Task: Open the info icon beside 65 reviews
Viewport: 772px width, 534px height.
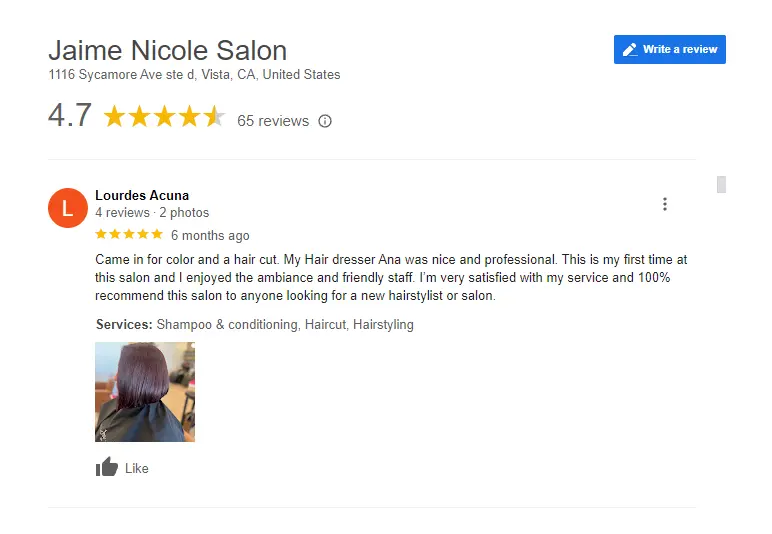Action: click(325, 121)
